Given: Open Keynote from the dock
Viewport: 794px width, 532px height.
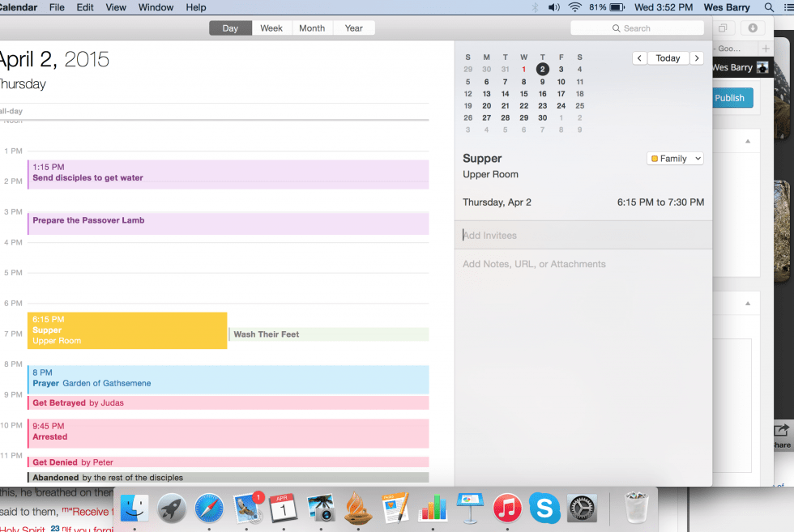Looking at the screenshot, I should [x=470, y=509].
